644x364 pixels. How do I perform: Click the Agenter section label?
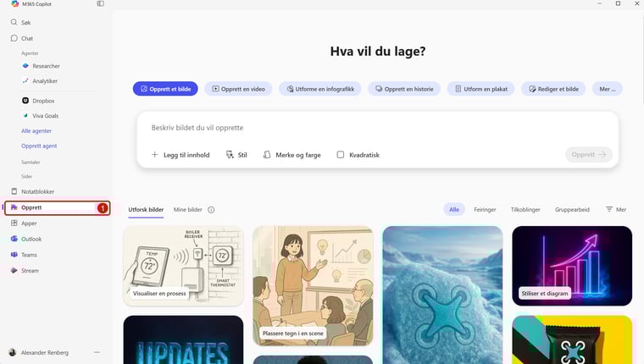[30, 53]
